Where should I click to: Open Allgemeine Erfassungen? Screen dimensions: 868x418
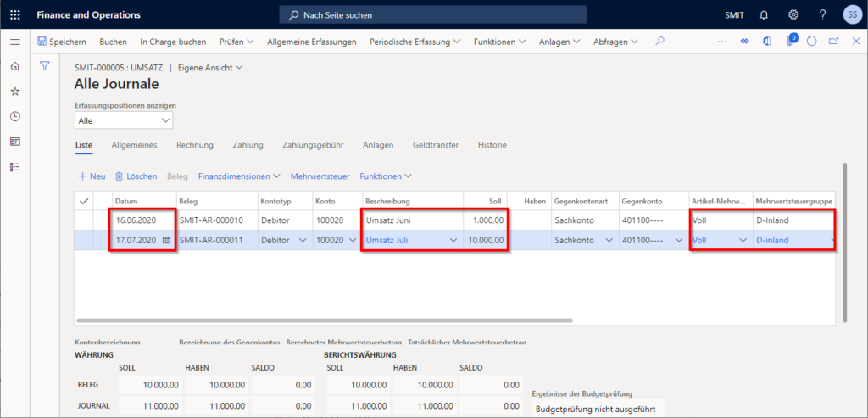[x=312, y=42]
